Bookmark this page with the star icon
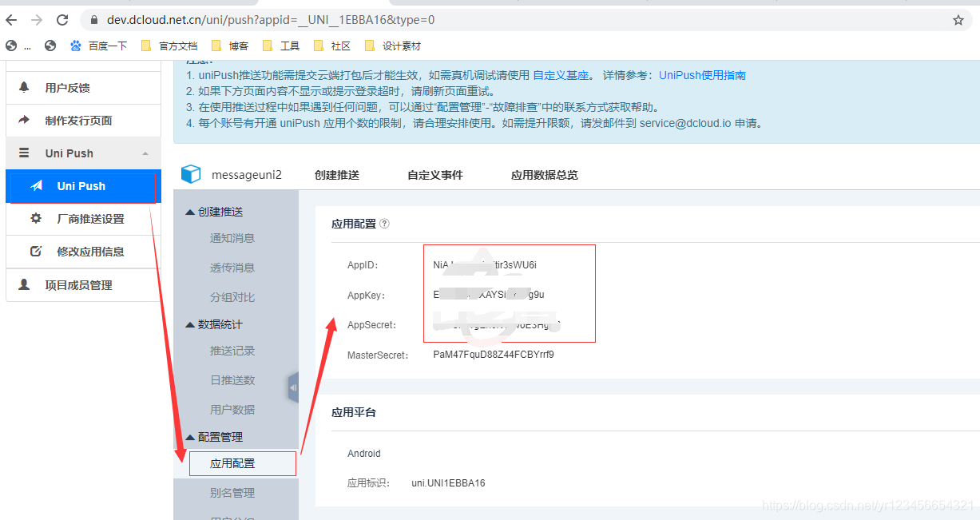 point(958,20)
